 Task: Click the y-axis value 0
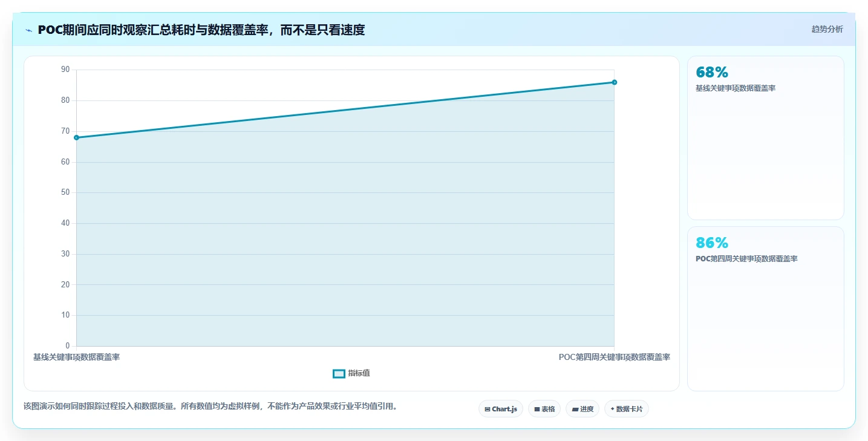(x=68, y=346)
